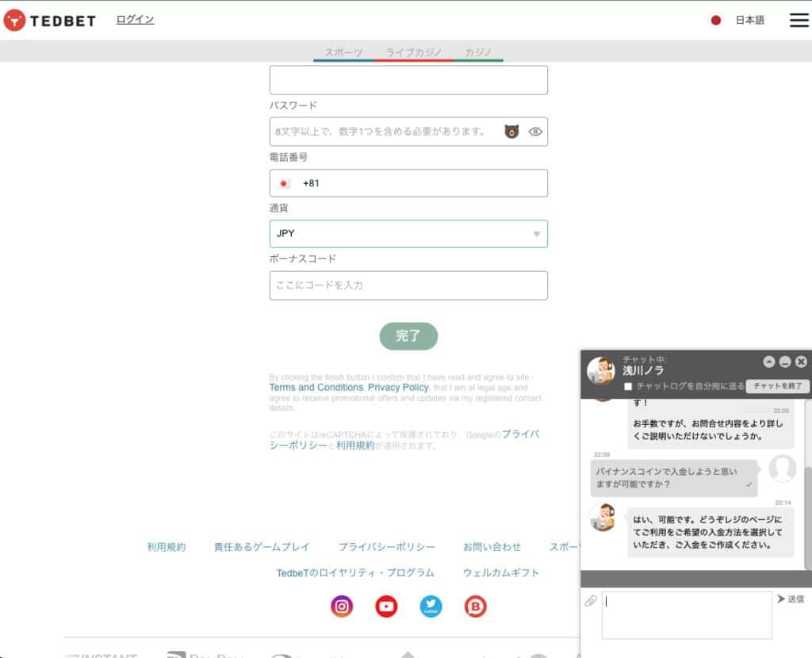
Task: Open the hamburger menu
Action: 799,21
